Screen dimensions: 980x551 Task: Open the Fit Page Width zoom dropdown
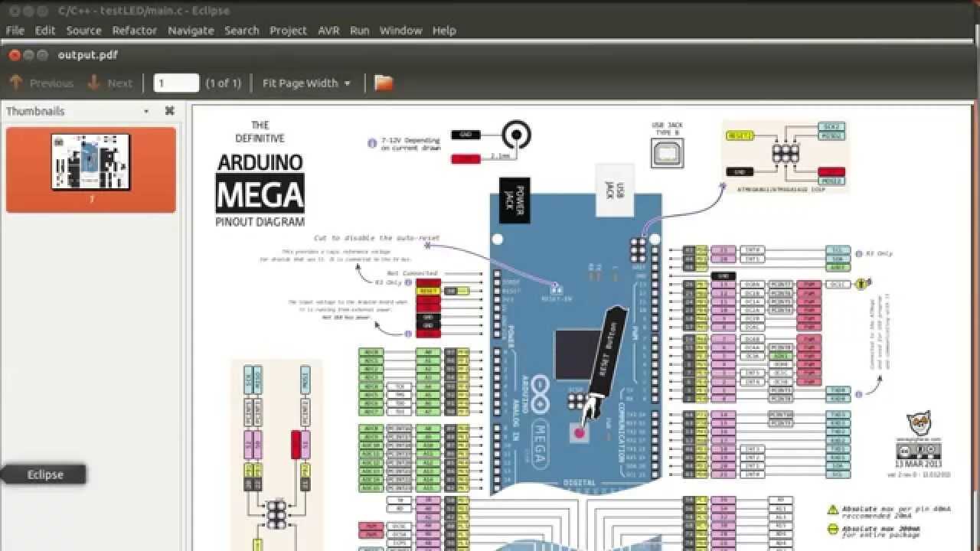[x=306, y=83]
